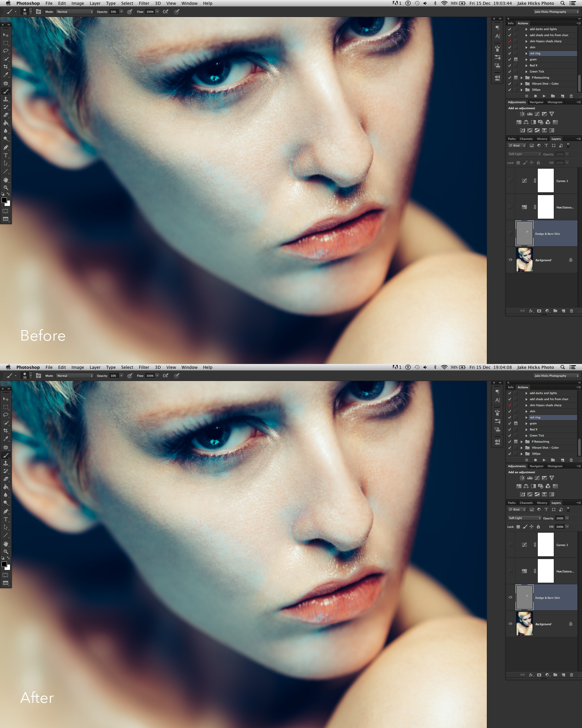The image size is (582, 728).
Task: Toggle checkmark beside grain action in After screenshot
Action: coord(510,423)
